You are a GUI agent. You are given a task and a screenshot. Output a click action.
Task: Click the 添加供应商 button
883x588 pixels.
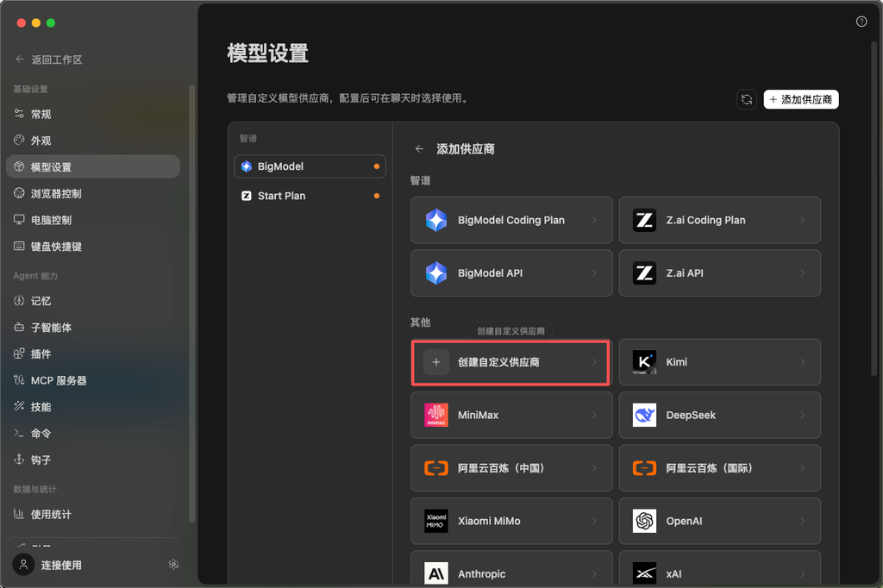pyautogui.click(x=801, y=100)
